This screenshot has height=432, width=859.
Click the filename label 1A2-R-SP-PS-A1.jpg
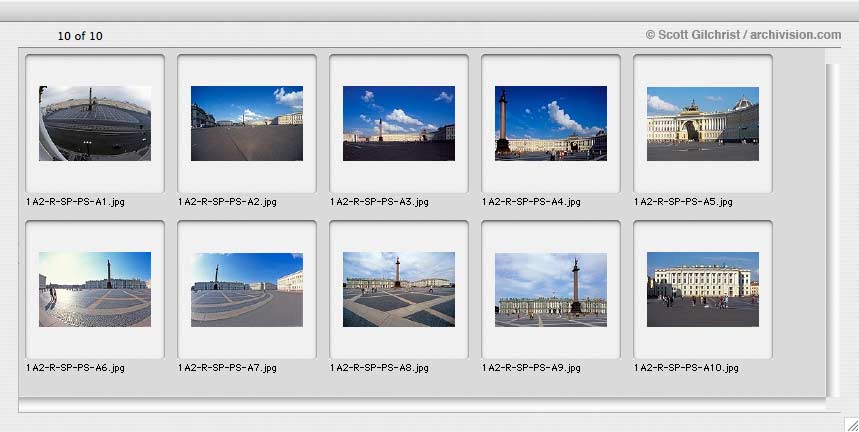(x=76, y=202)
